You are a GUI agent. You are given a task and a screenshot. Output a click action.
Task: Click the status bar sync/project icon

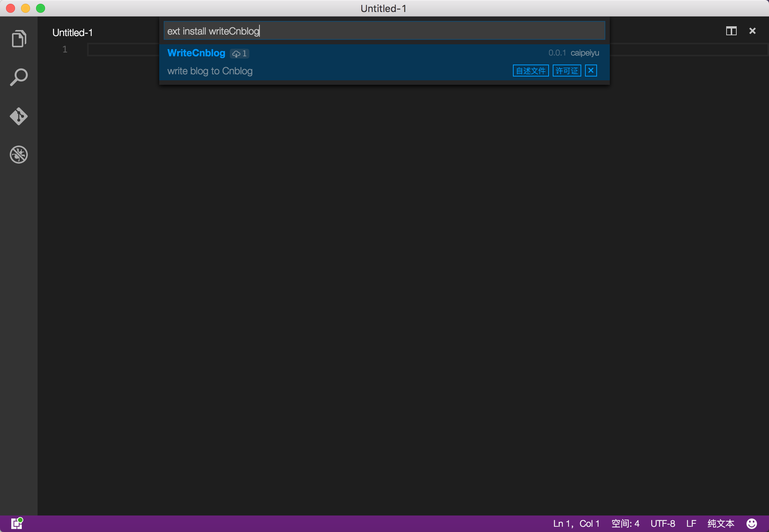pyautogui.click(x=17, y=523)
